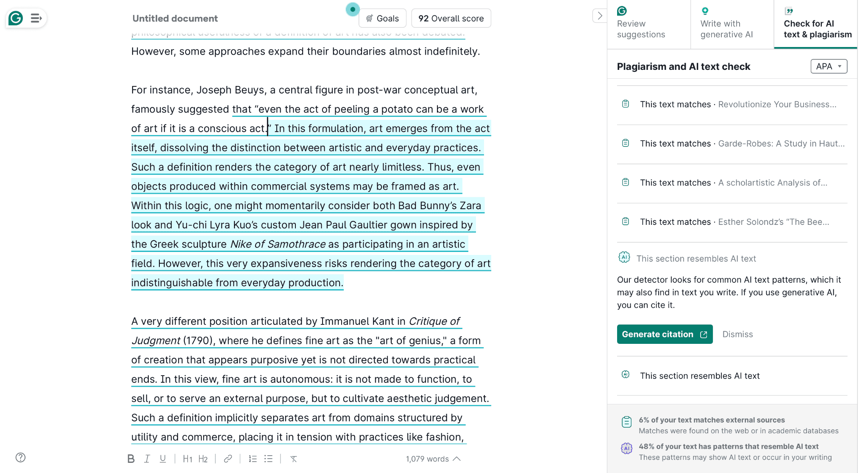Open the APA citation style dropdown
Viewport: 868px width, 473px height.
[829, 66]
